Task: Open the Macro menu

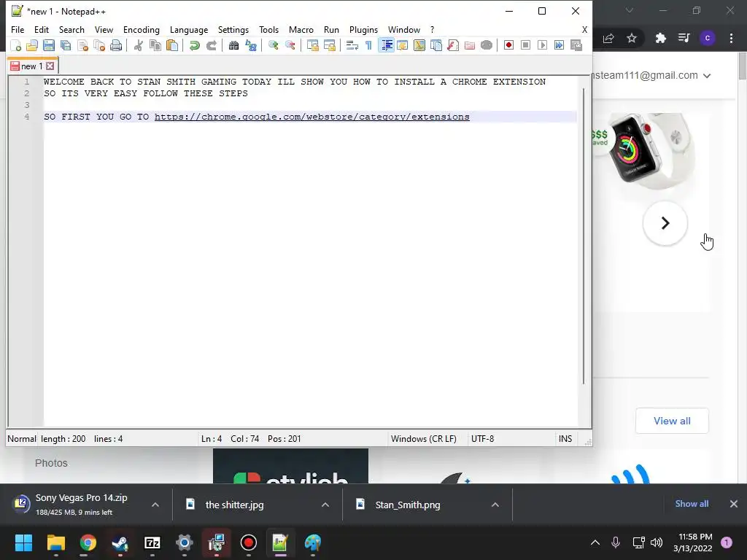Action: [x=301, y=29]
